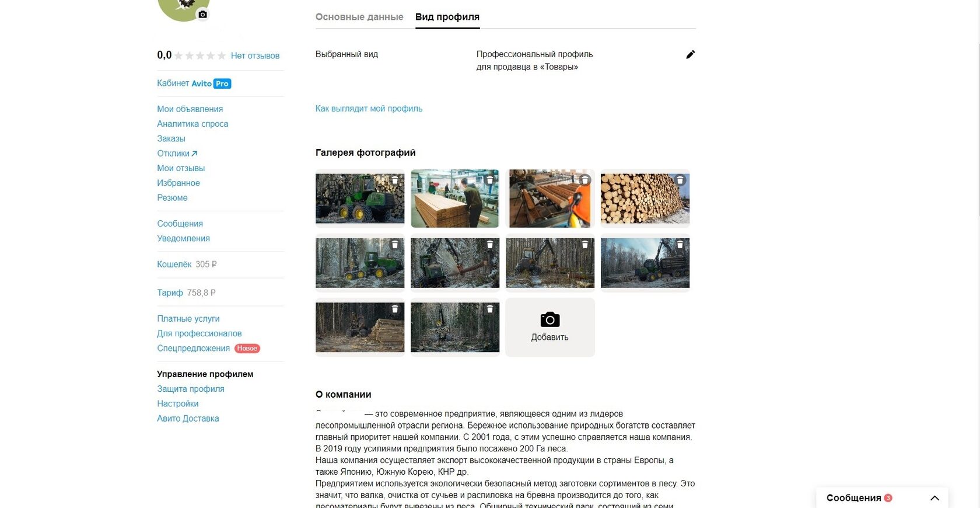Screen dimensions: 980x508
Task: Open the blue-sky log loader thumbnail
Action: [645, 263]
